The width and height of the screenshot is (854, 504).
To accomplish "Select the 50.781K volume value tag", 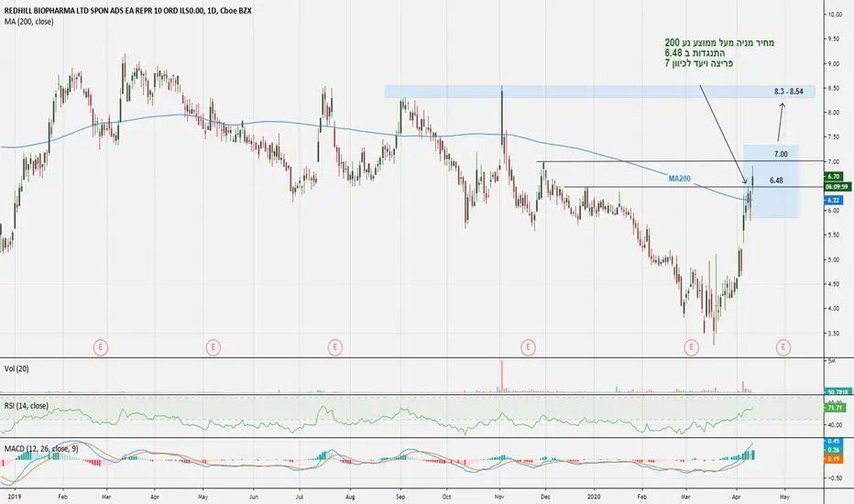I will tap(836, 391).
